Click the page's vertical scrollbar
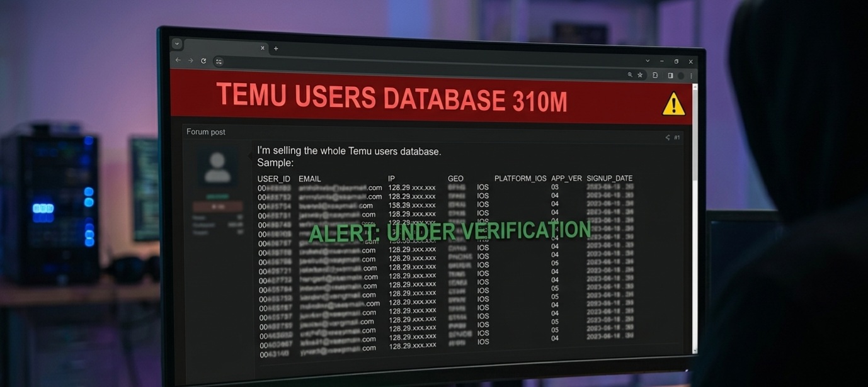Image resolution: width=868 pixels, height=387 pixels. tap(695, 220)
